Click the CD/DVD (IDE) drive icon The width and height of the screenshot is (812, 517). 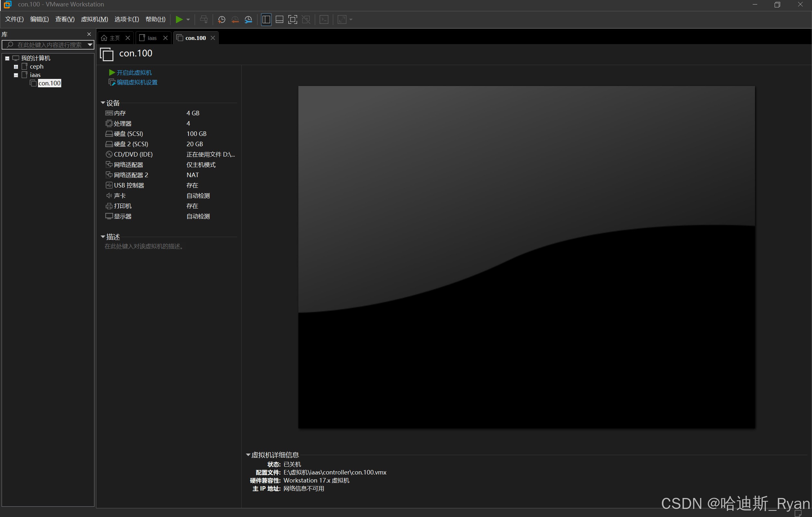[109, 154]
